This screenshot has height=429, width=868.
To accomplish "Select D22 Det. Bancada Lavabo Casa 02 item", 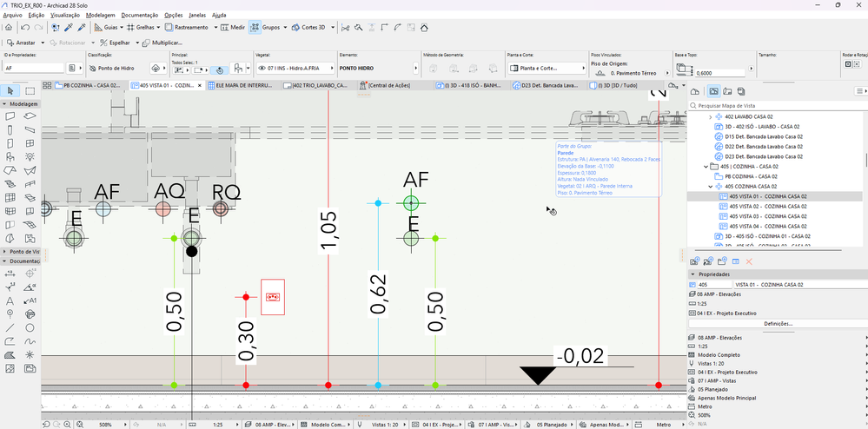I will pyautogui.click(x=764, y=147).
